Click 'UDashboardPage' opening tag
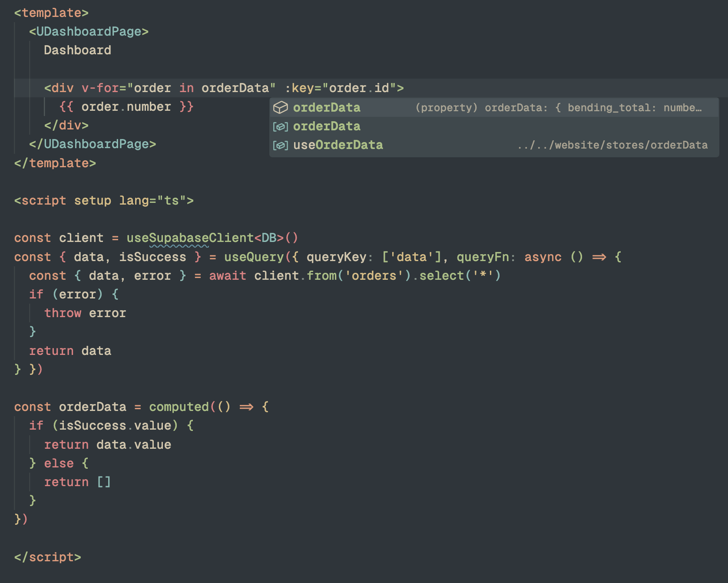This screenshot has width=728, height=583. 89,32
